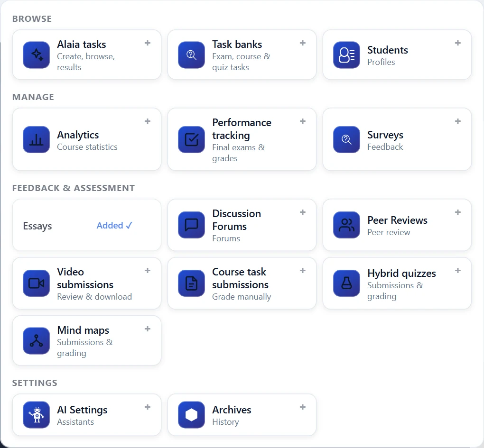Click the 'Grade manually' description
The width and height of the screenshot is (484, 448).
(x=242, y=297)
